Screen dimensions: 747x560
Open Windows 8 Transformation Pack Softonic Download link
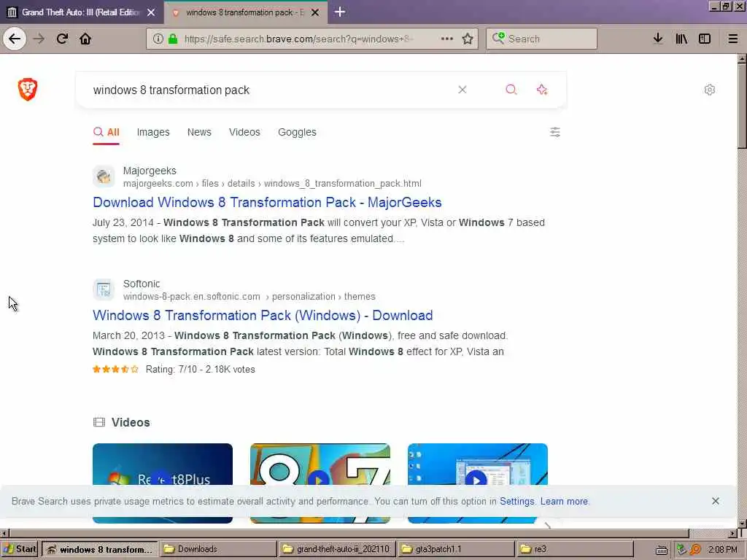tap(263, 315)
